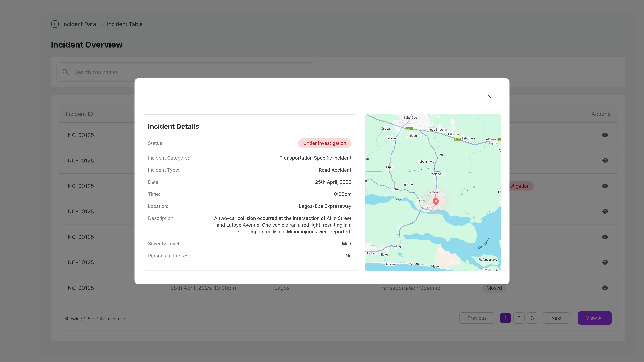Select page 2 in pagination

(x=519, y=318)
